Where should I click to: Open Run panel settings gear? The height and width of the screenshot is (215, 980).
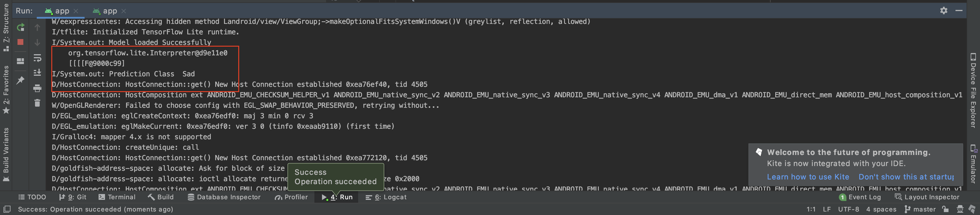coord(944,11)
